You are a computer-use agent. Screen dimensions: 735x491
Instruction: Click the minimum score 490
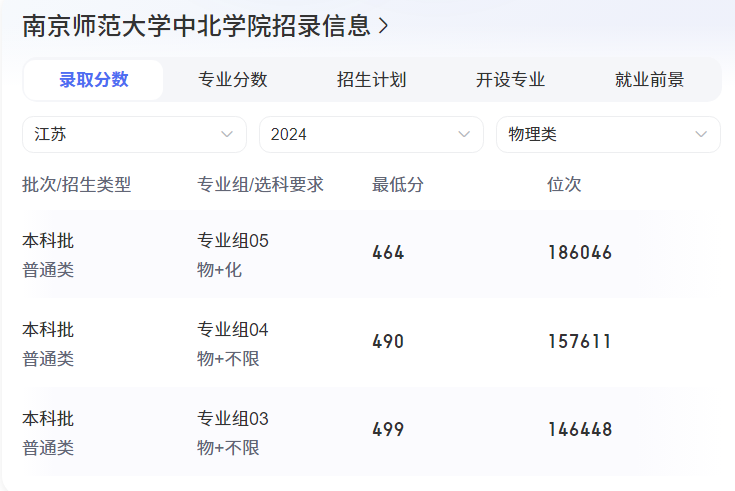[388, 341]
